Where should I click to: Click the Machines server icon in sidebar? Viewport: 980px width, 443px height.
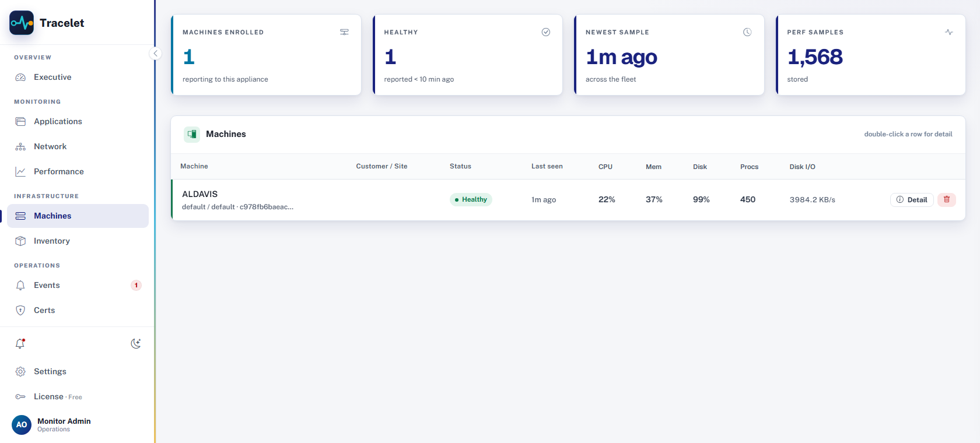coord(20,216)
